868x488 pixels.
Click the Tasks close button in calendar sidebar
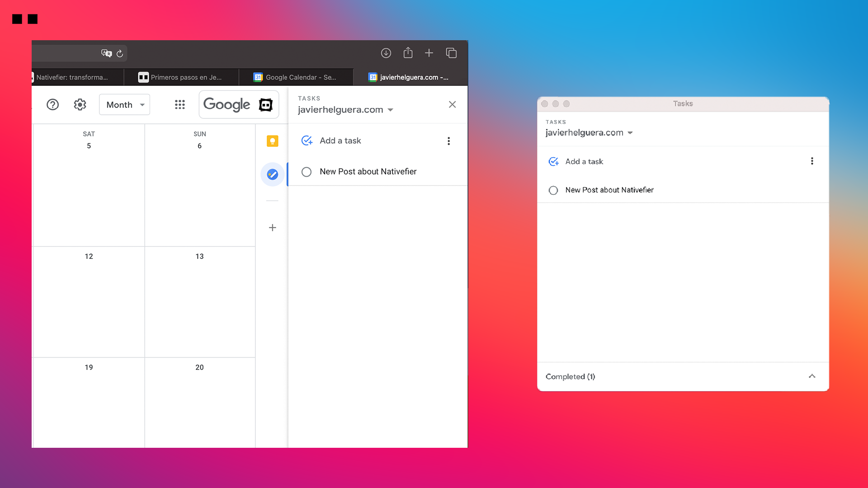(453, 104)
